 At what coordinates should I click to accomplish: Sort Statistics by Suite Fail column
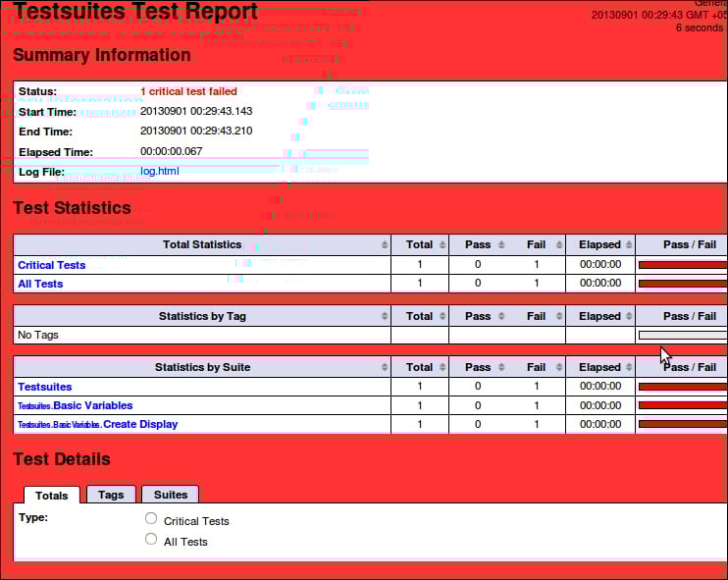[559, 367]
